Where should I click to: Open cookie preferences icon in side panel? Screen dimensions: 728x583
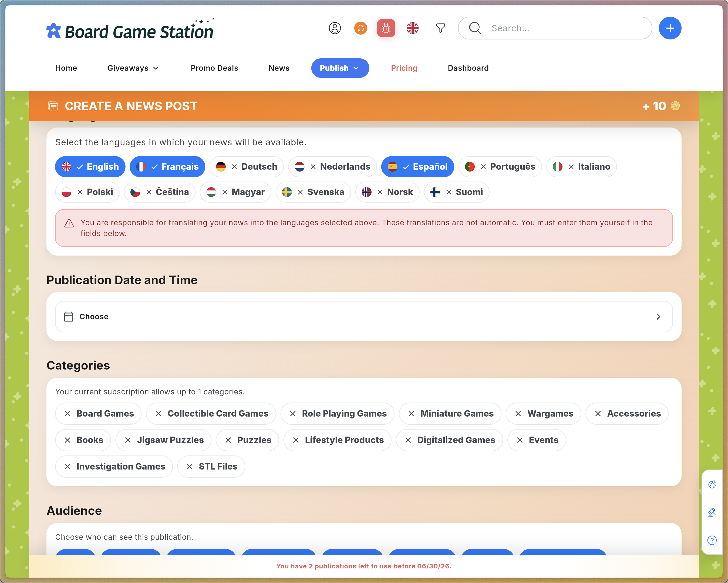click(x=712, y=484)
